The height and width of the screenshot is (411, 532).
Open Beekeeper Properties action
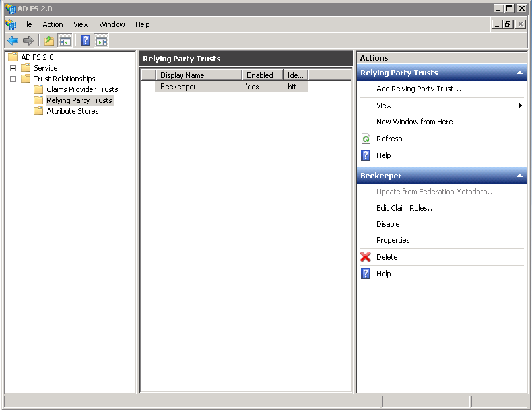point(393,240)
